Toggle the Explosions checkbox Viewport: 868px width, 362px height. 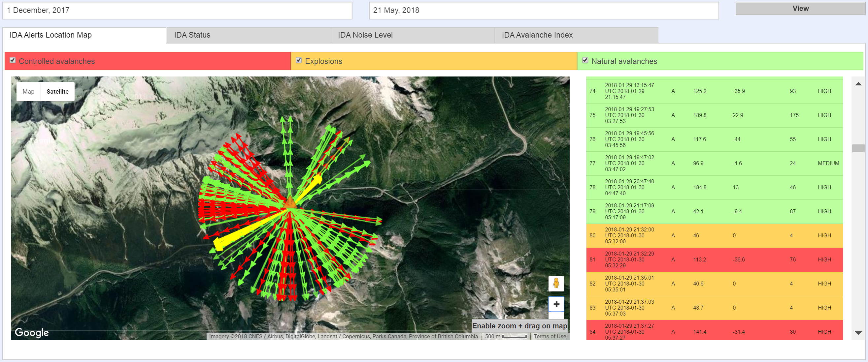(299, 60)
